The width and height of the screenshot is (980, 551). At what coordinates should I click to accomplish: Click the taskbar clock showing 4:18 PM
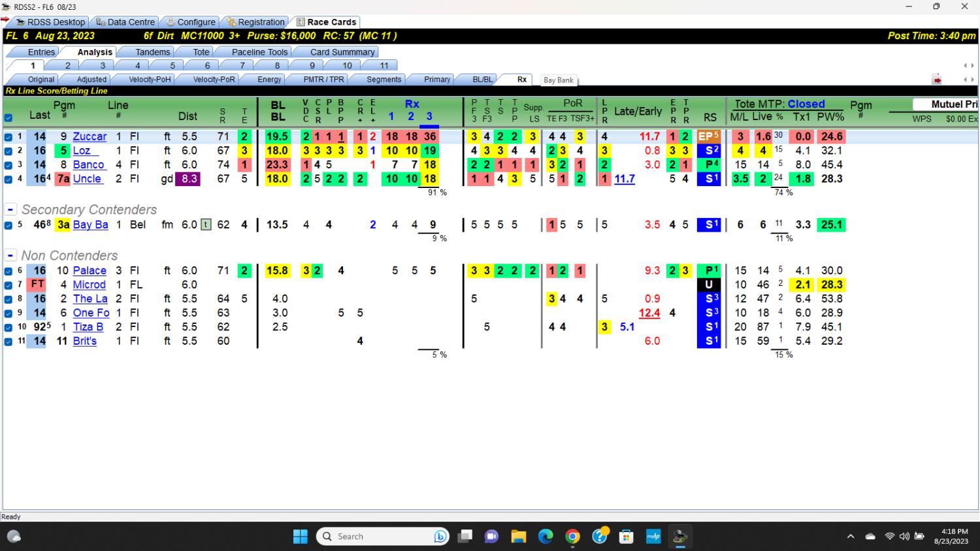pyautogui.click(x=951, y=537)
